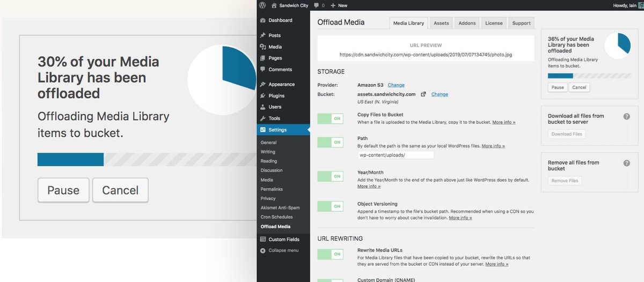Click Change link next to Amazon S3
The height and width of the screenshot is (282, 644).
pyautogui.click(x=396, y=85)
